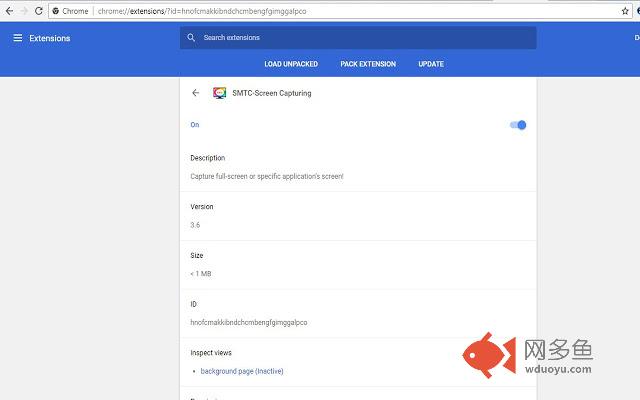
Task: Reload the page with refresh icon
Action: [x=39, y=11]
